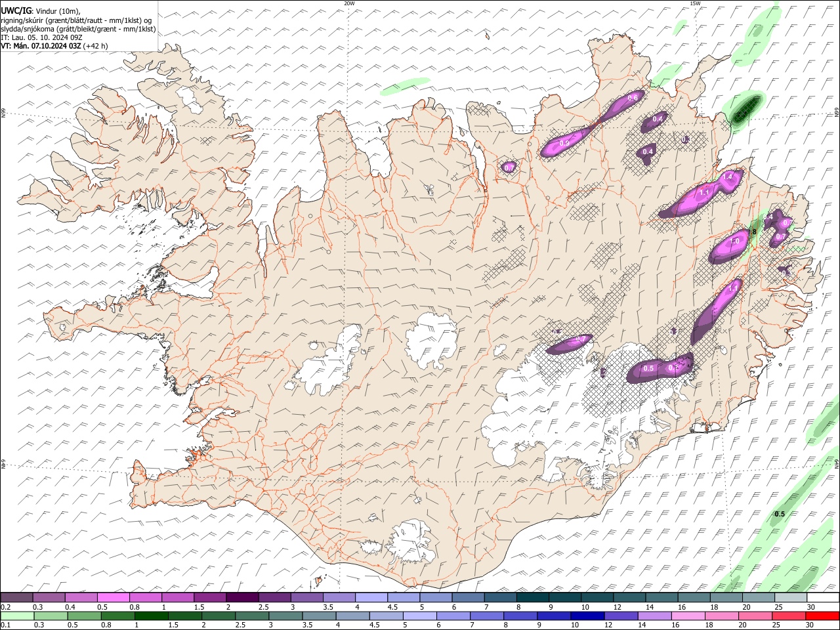Viewport: 840px width, 630px height.
Task: Pick the white 30 swatch, top scale
Action: coord(823,598)
